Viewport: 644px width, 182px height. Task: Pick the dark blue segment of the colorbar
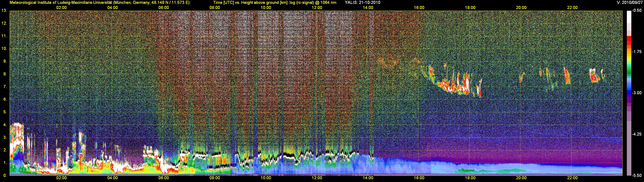[x=629, y=93]
